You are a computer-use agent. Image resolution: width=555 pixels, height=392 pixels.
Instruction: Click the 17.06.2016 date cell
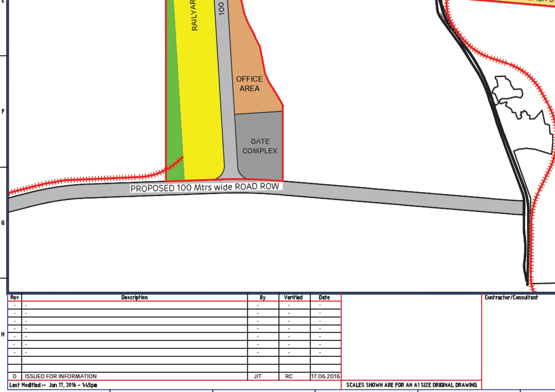coord(325,376)
